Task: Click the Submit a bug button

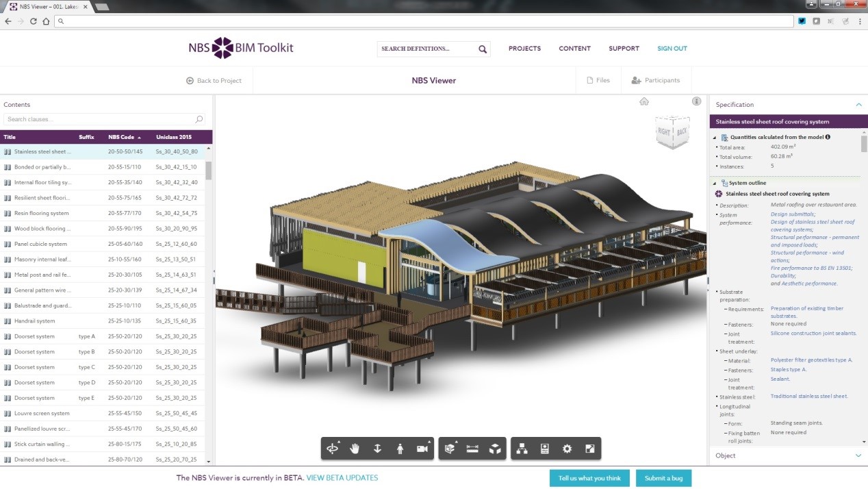Action: (x=663, y=478)
